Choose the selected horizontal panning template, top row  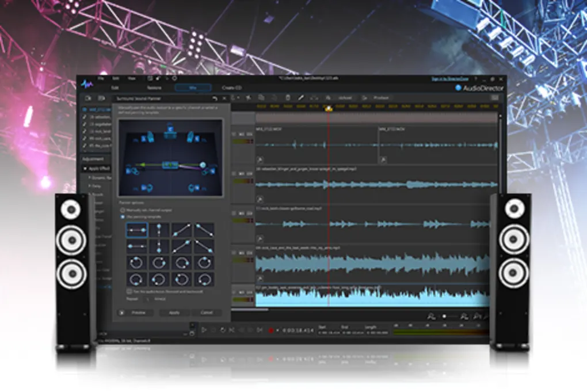point(136,230)
